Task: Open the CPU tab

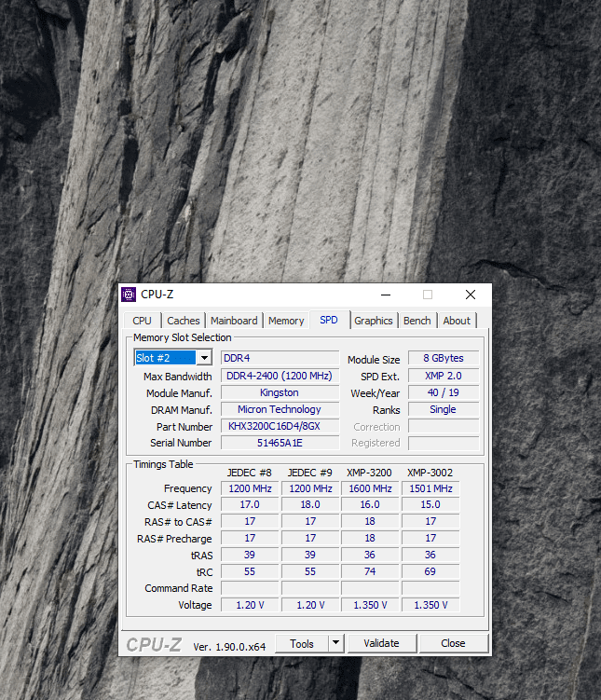Action: (x=142, y=321)
